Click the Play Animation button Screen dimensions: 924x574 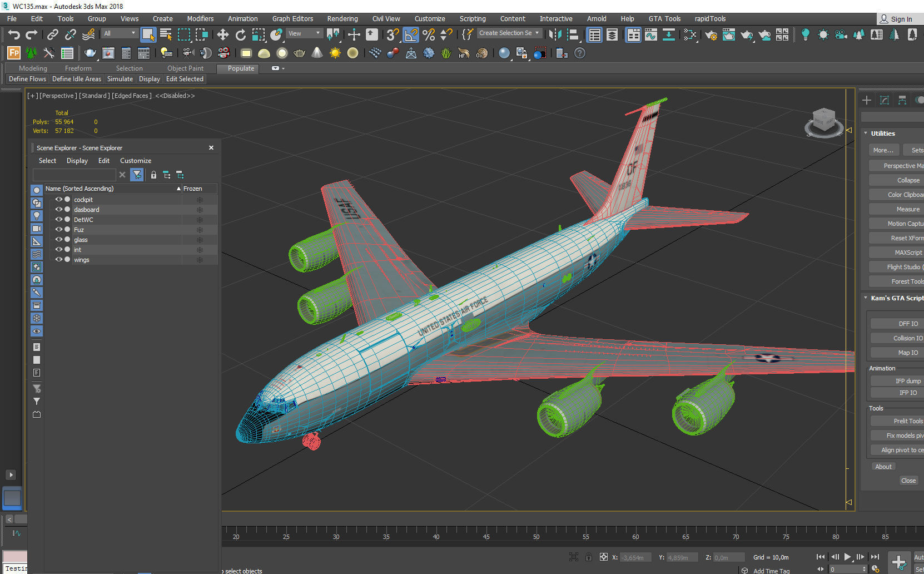click(847, 557)
